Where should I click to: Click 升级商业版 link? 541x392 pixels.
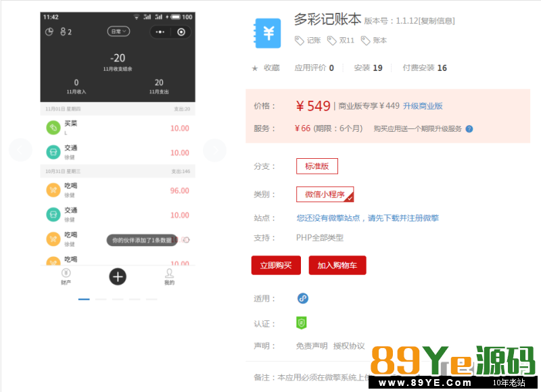click(x=423, y=106)
